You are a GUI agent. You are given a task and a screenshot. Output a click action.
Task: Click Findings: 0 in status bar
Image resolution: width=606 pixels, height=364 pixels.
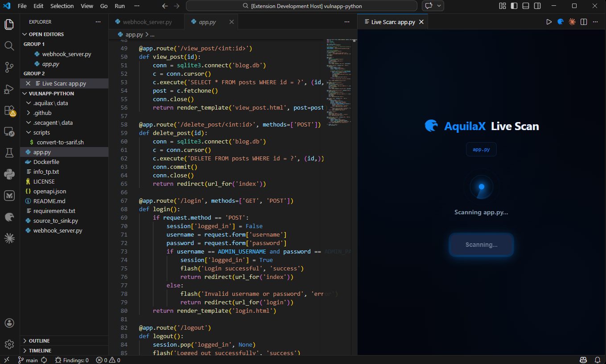pyautogui.click(x=71, y=360)
